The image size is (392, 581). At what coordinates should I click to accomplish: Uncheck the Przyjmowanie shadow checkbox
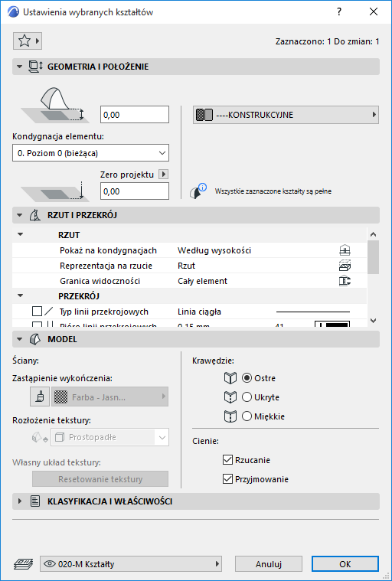227,479
